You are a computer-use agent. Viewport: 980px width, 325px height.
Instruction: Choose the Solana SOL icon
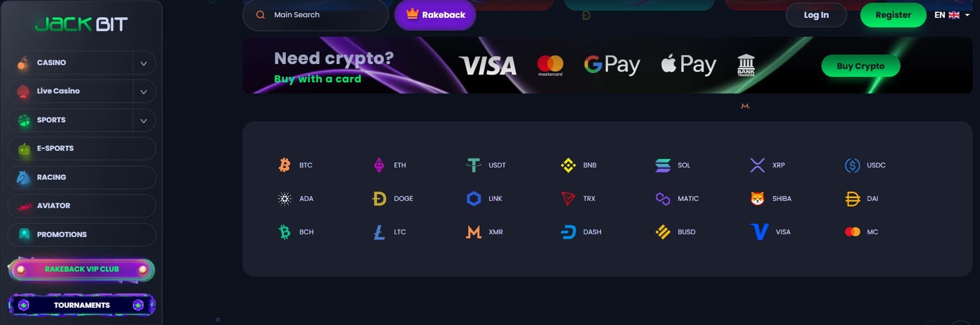click(x=662, y=165)
